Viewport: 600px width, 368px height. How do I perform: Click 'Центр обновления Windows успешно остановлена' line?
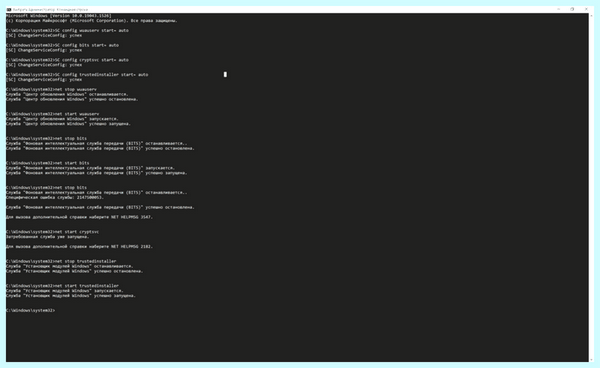[x=72, y=99]
